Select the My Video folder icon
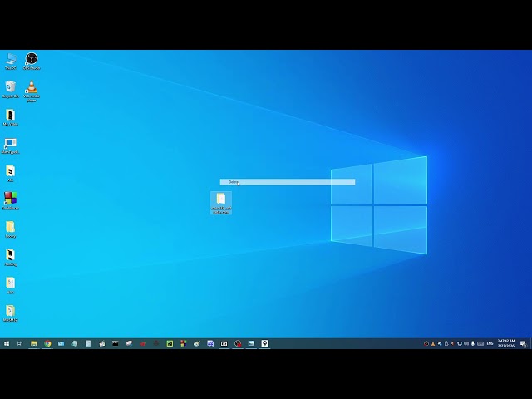Viewport: 532px width, 399px height. tap(11, 117)
